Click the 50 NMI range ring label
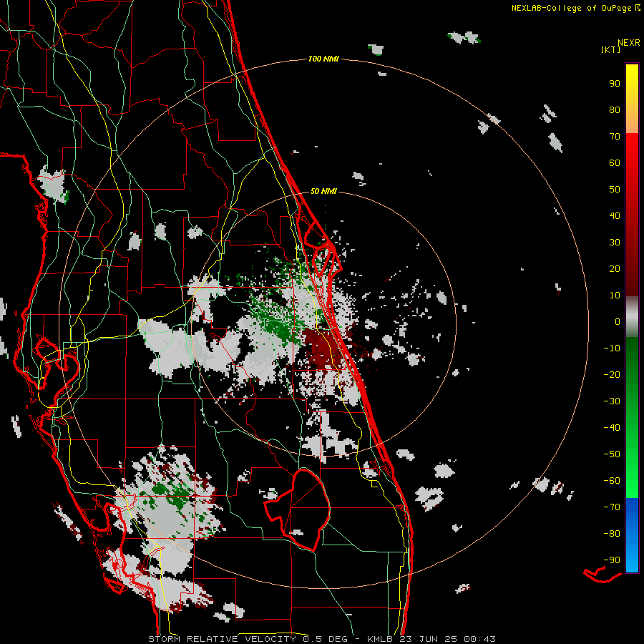Viewport: 644px width, 644px height. (323, 191)
